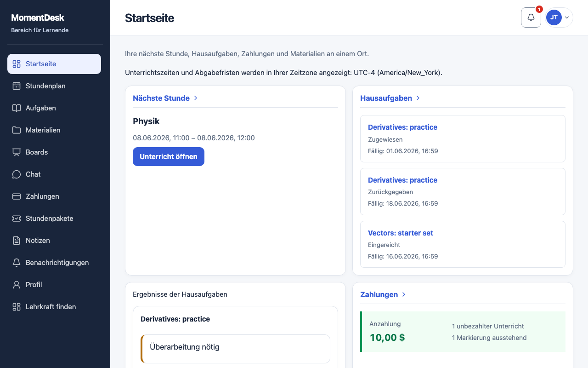This screenshot has height=368, width=588.
Task: Open Derivatives: practice with status Zugewiesen
Action: 402,127
